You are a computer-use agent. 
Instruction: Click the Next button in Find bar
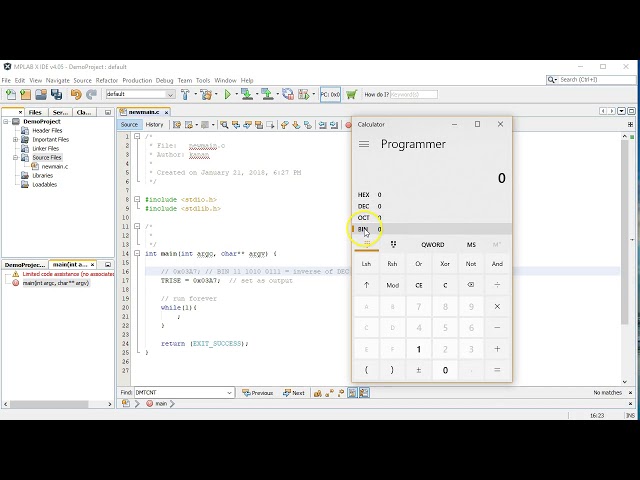click(x=294, y=393)
